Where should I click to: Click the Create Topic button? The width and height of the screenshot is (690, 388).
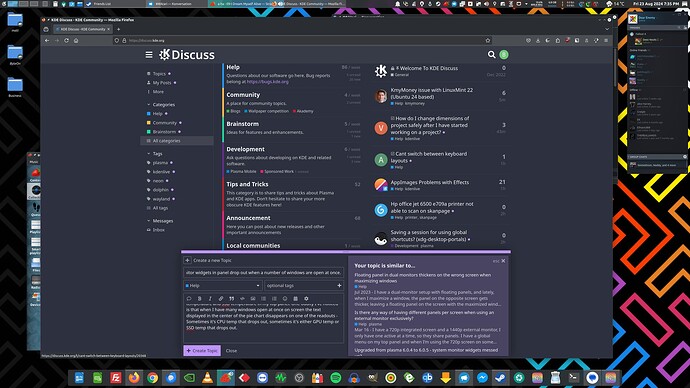(x=202, y=351)
